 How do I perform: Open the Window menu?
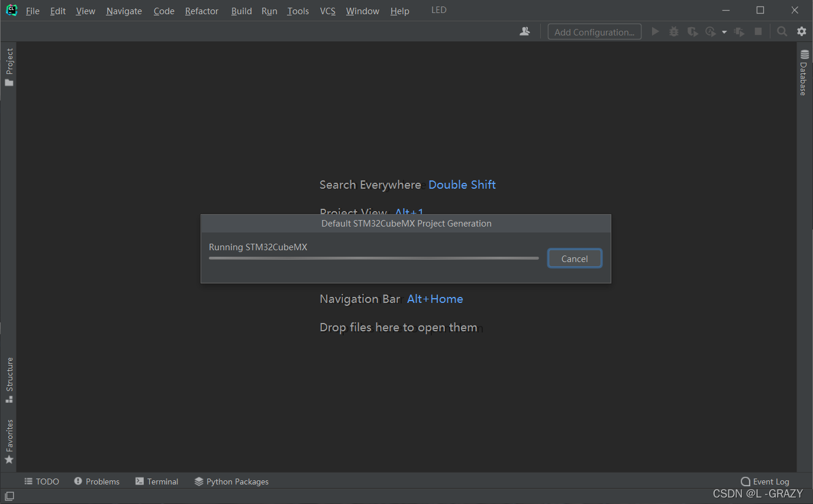click(363, 11)
